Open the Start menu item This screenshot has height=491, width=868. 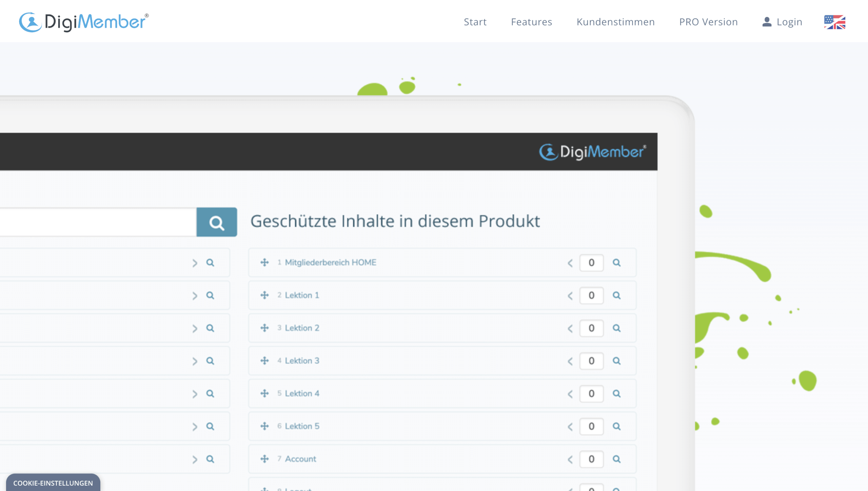[x=475, y=22]
